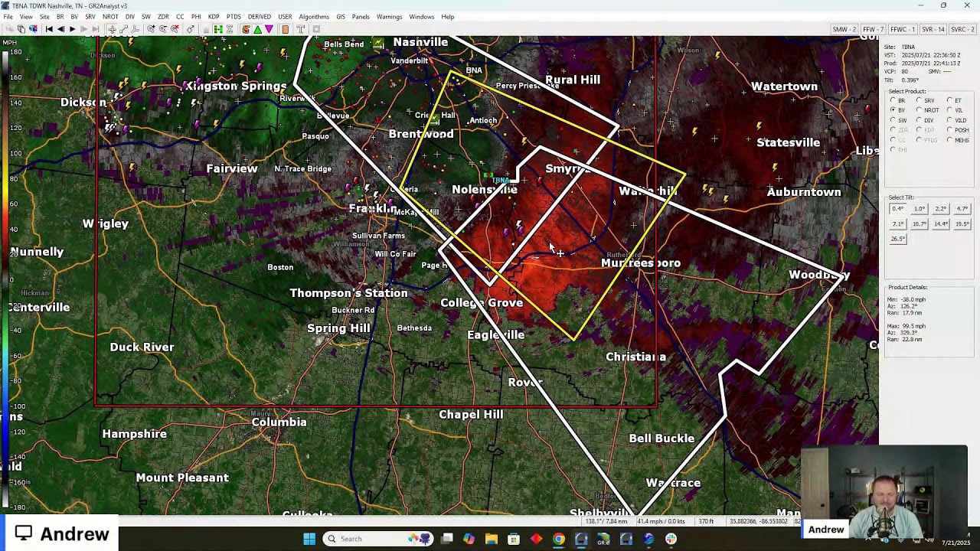Select the 26.5° tilt button

(898, 239)
